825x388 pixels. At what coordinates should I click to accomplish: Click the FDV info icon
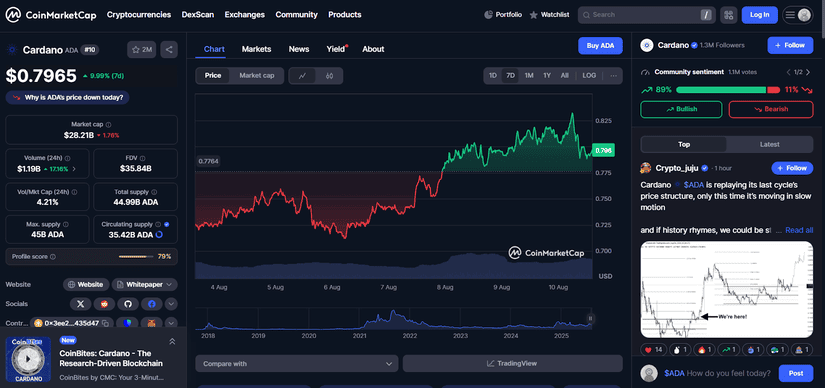[143, 158]
